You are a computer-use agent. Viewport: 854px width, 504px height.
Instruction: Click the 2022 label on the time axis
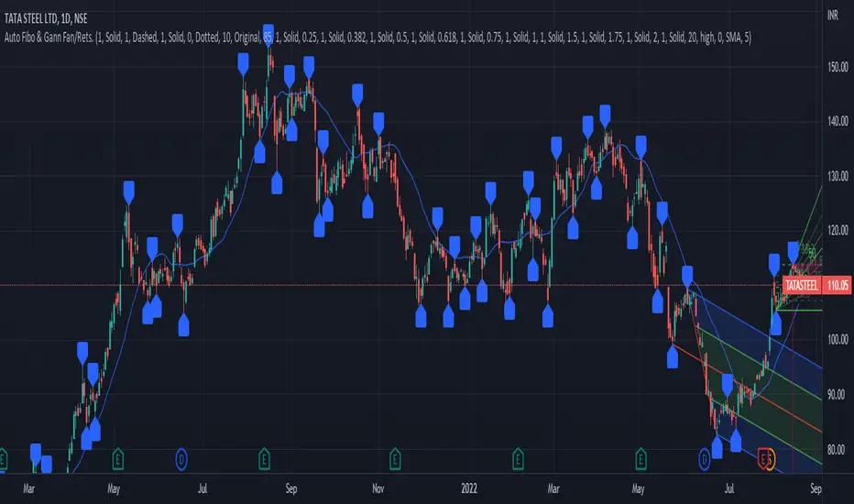pos(469,488)
